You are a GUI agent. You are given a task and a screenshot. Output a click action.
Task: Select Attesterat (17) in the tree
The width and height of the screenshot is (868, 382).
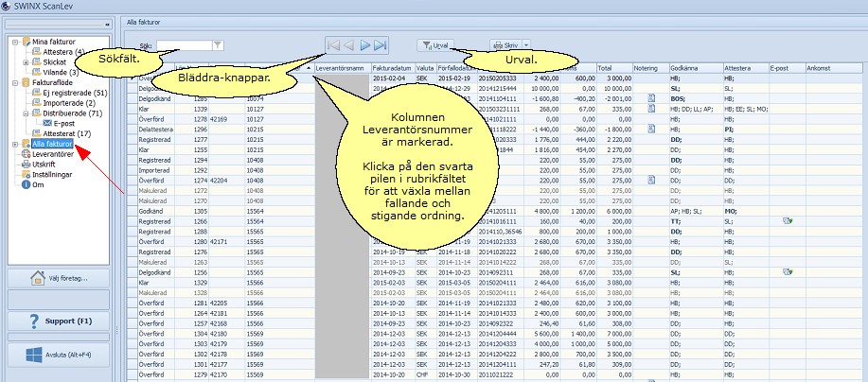click(67, 133)
